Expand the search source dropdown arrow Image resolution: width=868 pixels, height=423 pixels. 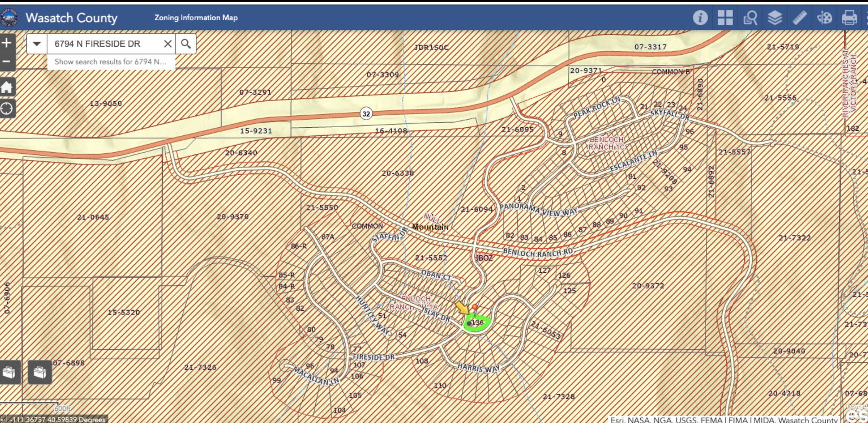37,44
